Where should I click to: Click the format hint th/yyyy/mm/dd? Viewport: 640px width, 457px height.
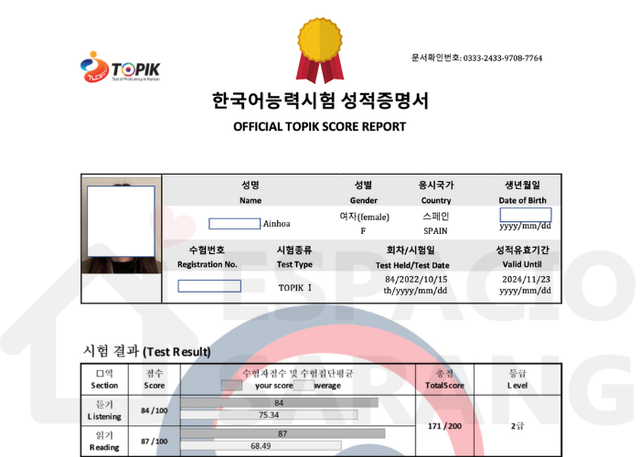[415, 291]
